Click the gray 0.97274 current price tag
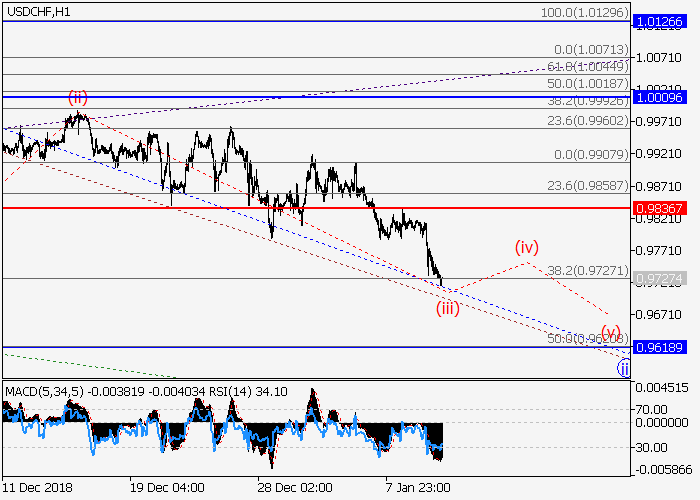Image resolution: width=700 pixels, height=500 pixels. point(657,279)
